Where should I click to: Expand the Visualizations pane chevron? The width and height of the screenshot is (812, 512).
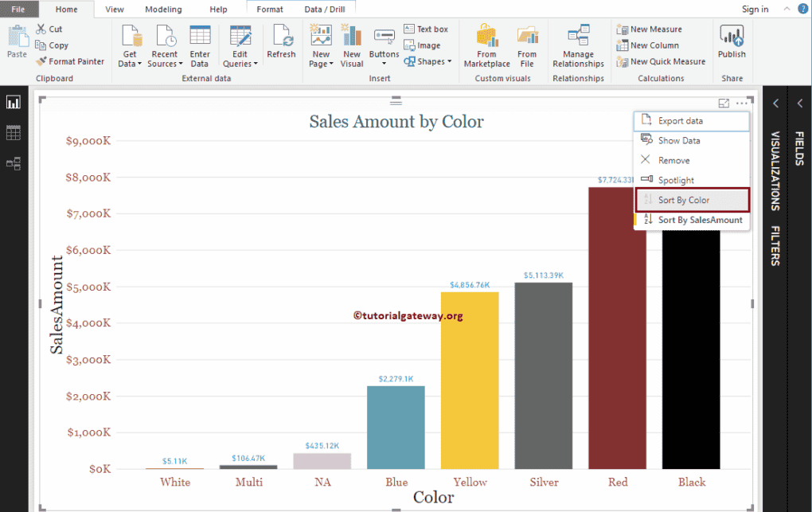coord(775,103)
